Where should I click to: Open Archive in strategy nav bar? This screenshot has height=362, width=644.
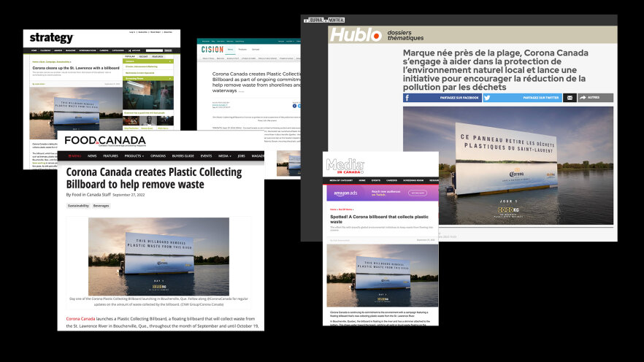[x=136, y=50]
